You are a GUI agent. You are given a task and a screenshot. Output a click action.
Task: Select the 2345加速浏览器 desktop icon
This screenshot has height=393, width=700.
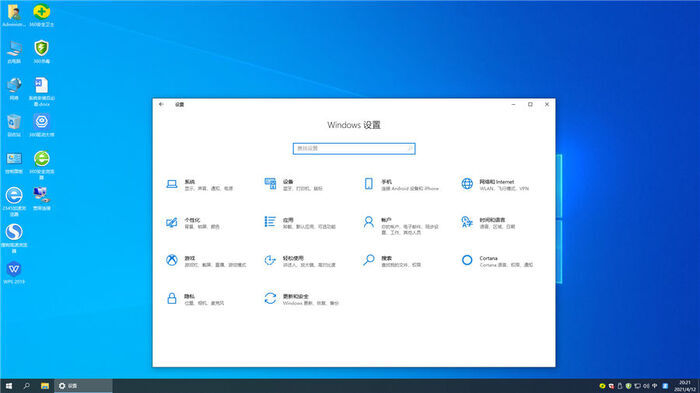pyautogui.click(x=14, y=201)
